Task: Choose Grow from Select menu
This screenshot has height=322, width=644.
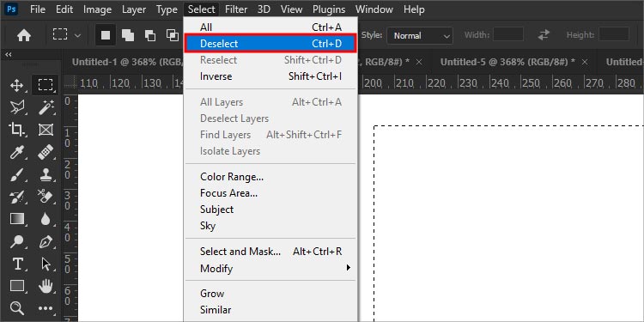Action: [271, 294]
